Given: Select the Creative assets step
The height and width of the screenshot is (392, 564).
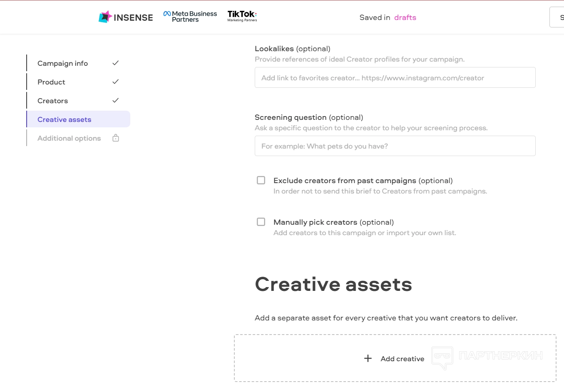Looking at the screenshot, I should coord(65,119).
